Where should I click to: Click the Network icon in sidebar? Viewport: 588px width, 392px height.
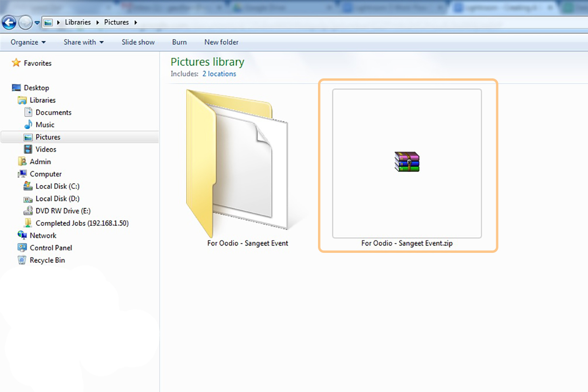(x=22, y=235)
